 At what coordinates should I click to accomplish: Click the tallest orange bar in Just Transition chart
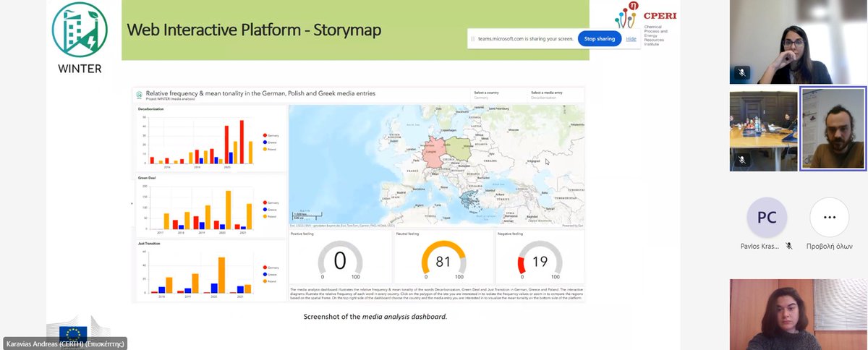pos(221,275)
